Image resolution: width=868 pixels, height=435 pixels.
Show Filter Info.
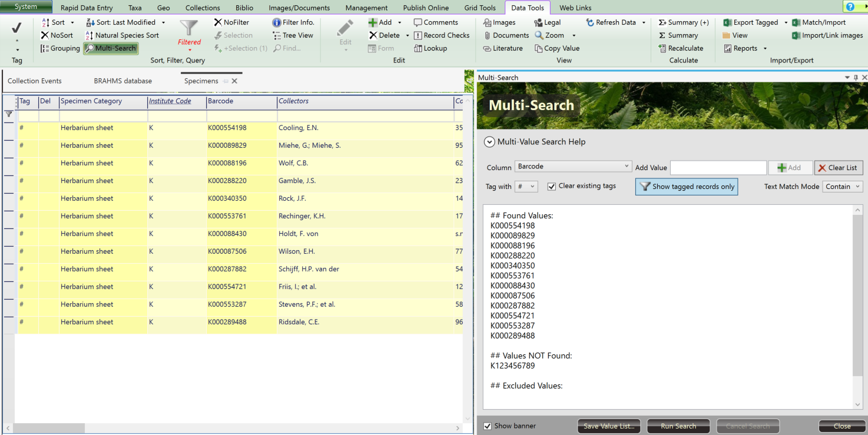click(x=293, y=22)
